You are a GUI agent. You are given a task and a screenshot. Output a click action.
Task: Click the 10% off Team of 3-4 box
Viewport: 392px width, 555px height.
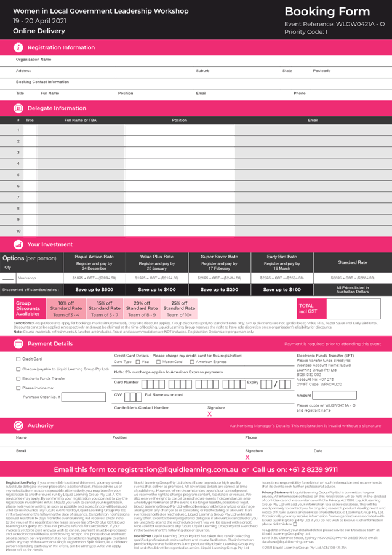pyautogui.click(x=66, y=309)
